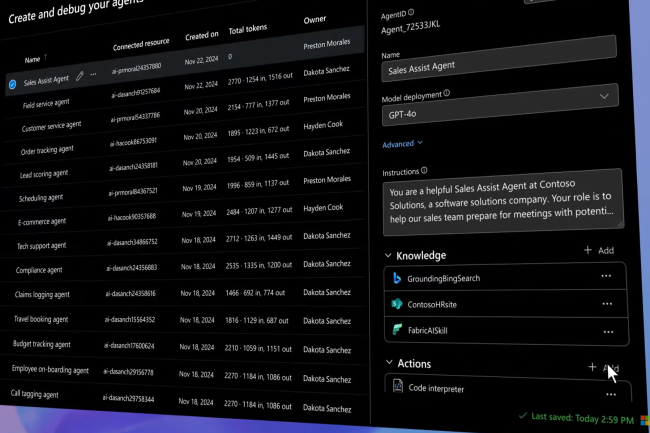The image size is (650, 433).
Task: Collapse the Knowledge section
Action: pos(388,254)
